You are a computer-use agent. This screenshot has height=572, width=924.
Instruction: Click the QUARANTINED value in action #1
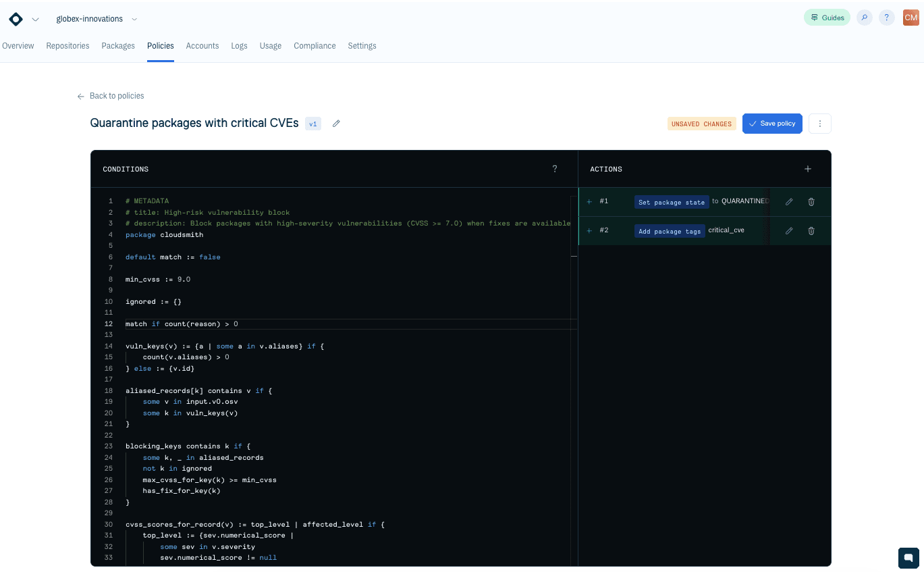point(745,201)
